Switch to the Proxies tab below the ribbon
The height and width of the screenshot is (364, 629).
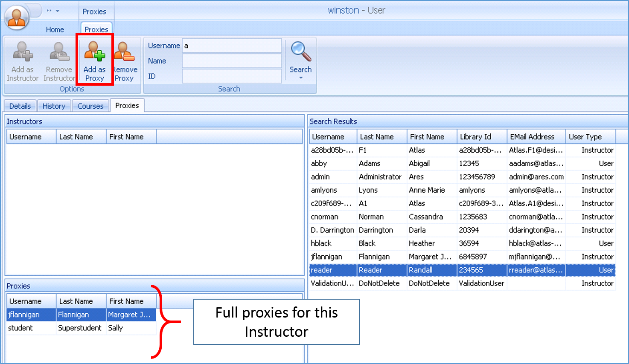coord(127,105)
